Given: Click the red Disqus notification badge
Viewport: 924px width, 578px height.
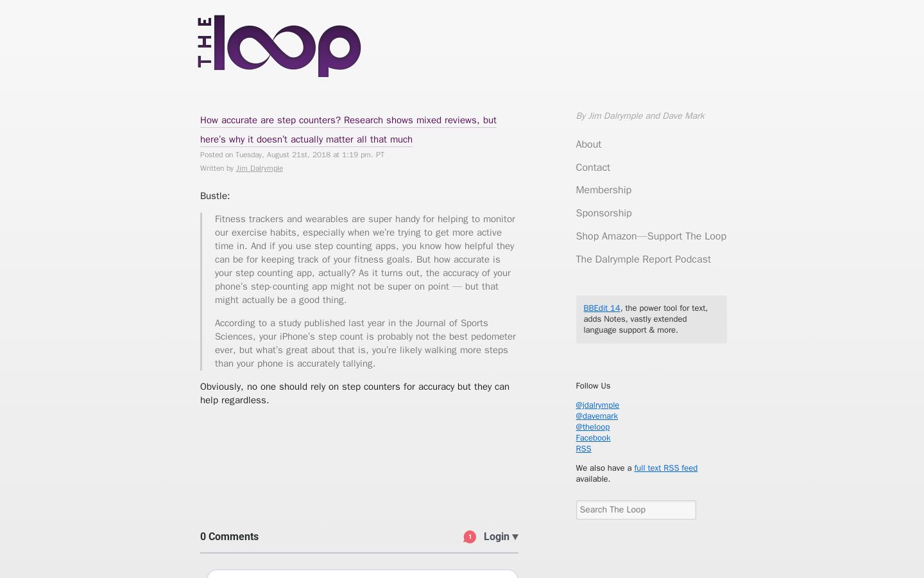Looking at the screenshot, I should [470, 537].
